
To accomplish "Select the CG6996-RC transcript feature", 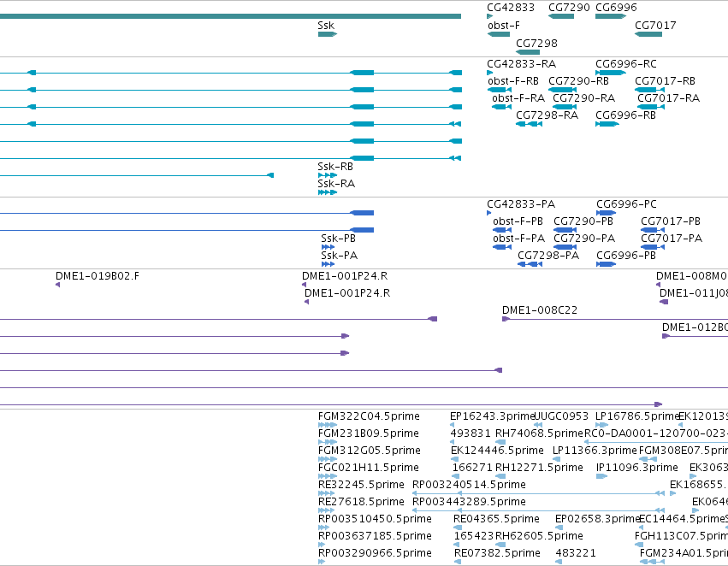I will click(611, 73).
